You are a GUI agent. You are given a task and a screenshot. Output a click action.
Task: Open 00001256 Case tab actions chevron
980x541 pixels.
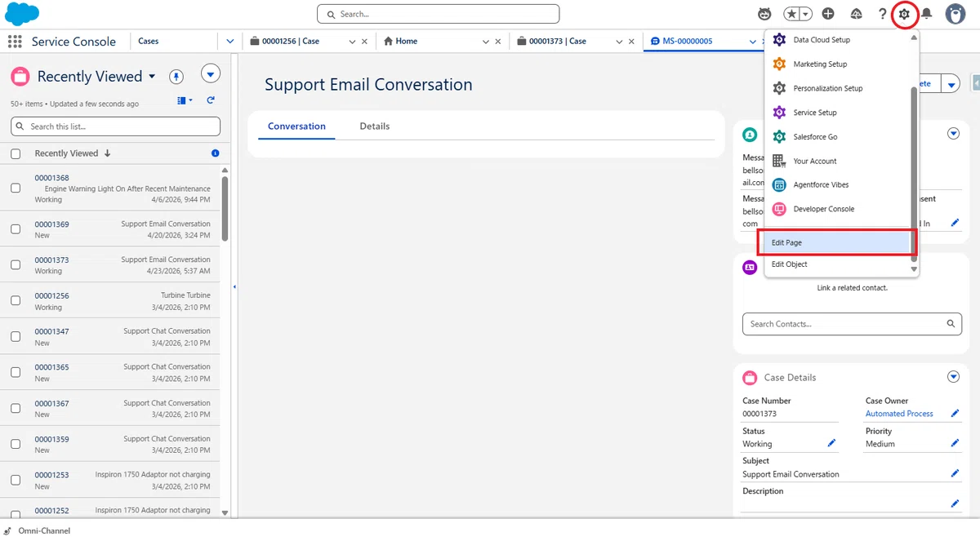point(353,41)
